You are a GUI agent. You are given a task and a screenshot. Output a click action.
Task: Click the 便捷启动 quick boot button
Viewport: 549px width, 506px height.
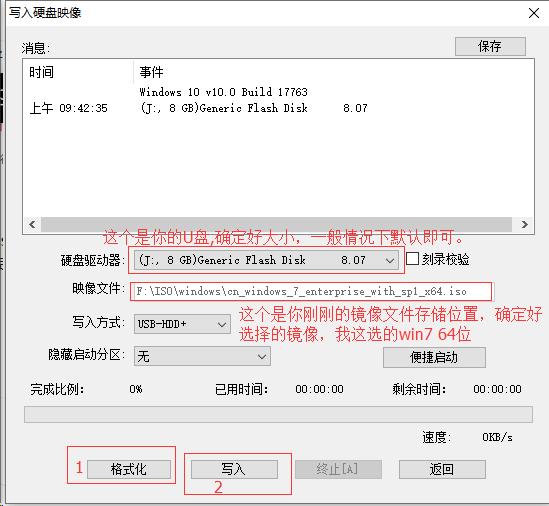tap(434, 357)
